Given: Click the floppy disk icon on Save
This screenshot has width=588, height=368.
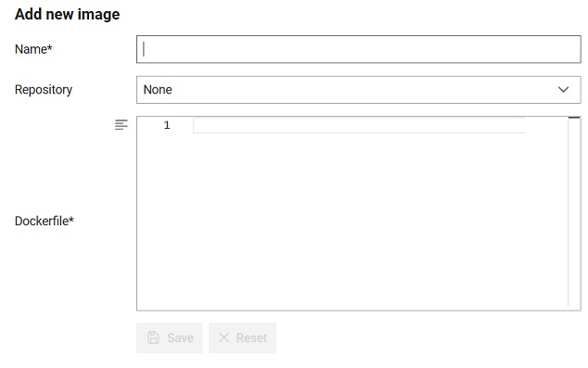Looking at the screenshot, I should tap(153, 337).
